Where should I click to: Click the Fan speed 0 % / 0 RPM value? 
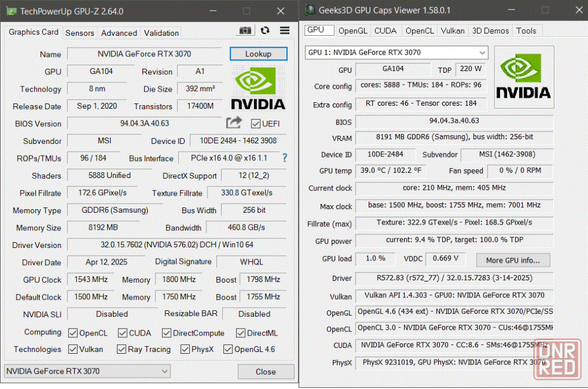click(x=520, y=170)
